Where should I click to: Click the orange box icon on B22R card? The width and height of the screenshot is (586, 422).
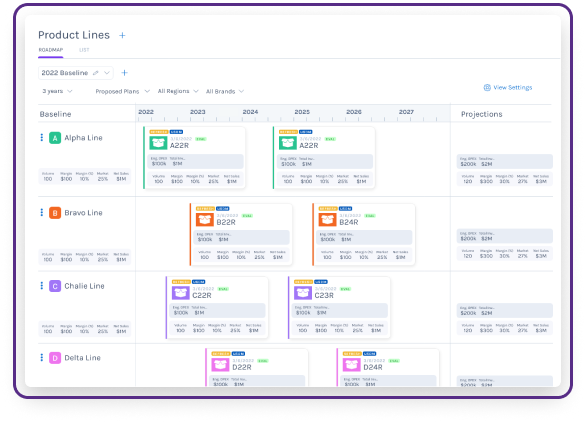pos(205,219)
